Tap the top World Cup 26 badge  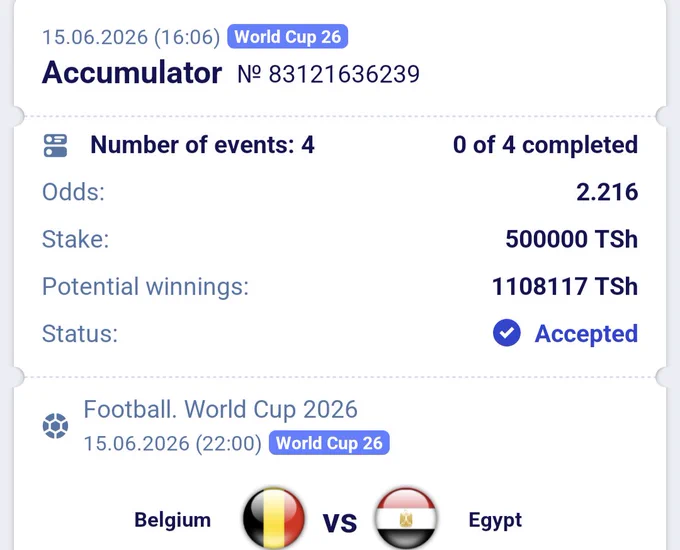288,36
